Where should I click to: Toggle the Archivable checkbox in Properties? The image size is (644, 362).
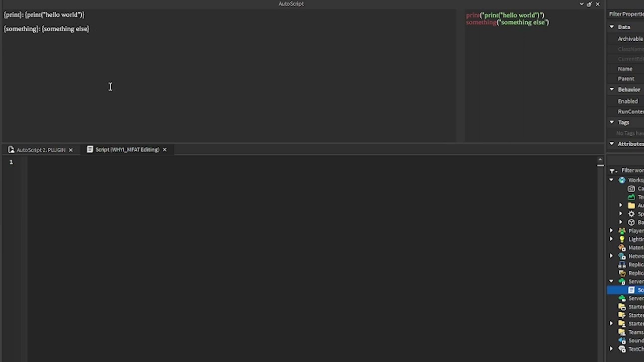(x=643, y=39)
